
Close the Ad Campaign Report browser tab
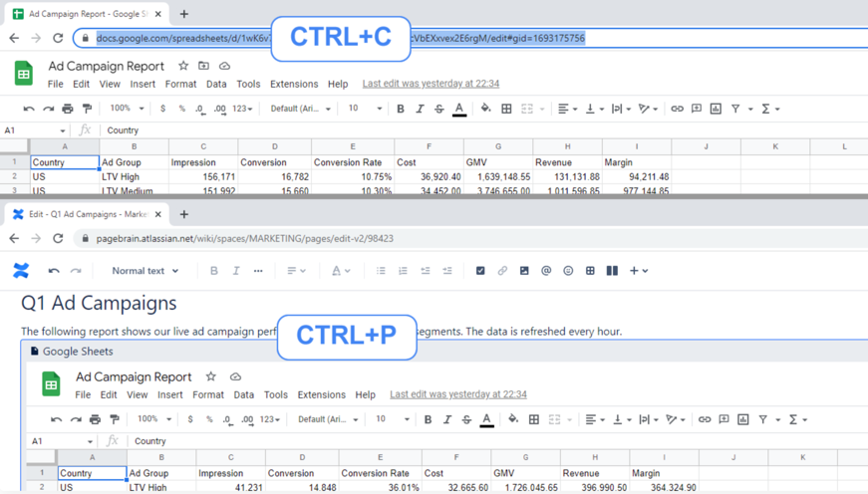[158, 14]
